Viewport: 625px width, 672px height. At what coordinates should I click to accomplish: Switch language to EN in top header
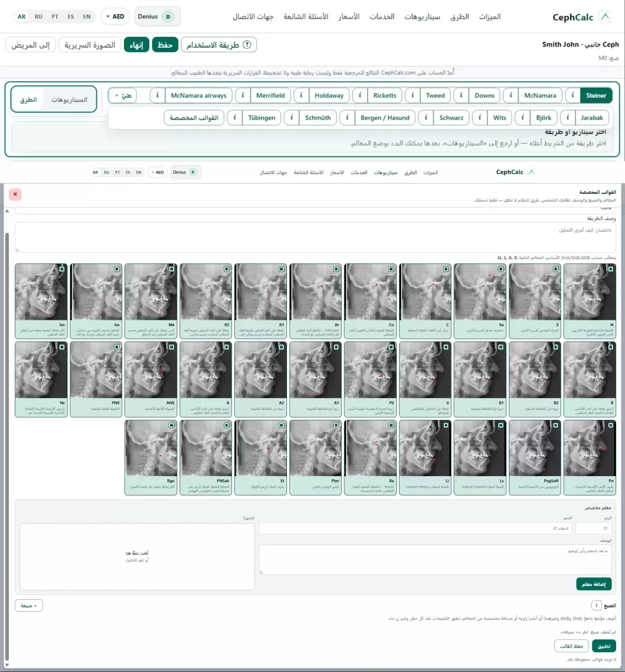pos(87,17)
